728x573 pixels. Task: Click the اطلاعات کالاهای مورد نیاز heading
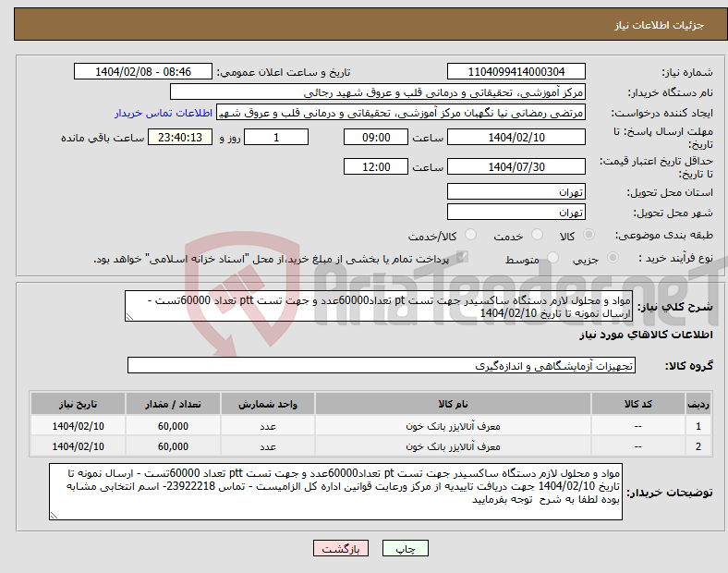[x=646, y=335]
